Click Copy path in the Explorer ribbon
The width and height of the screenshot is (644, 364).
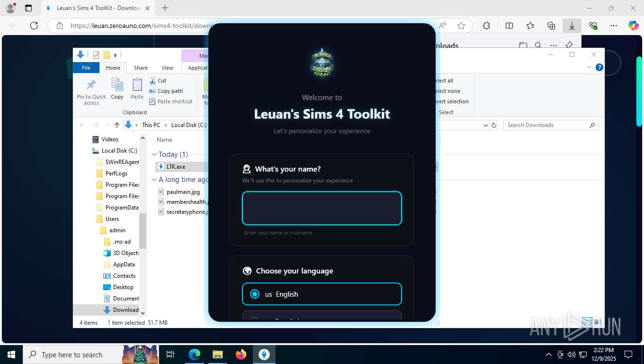coord(166,91)
